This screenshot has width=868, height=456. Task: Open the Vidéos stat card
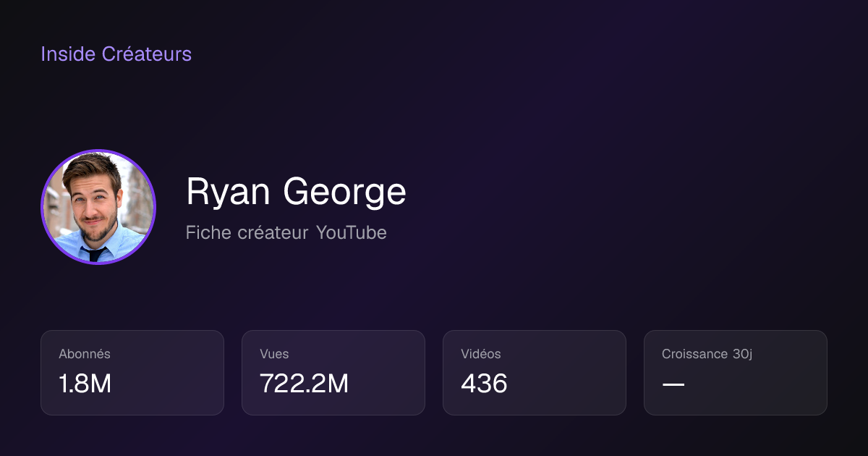(535, 373)
